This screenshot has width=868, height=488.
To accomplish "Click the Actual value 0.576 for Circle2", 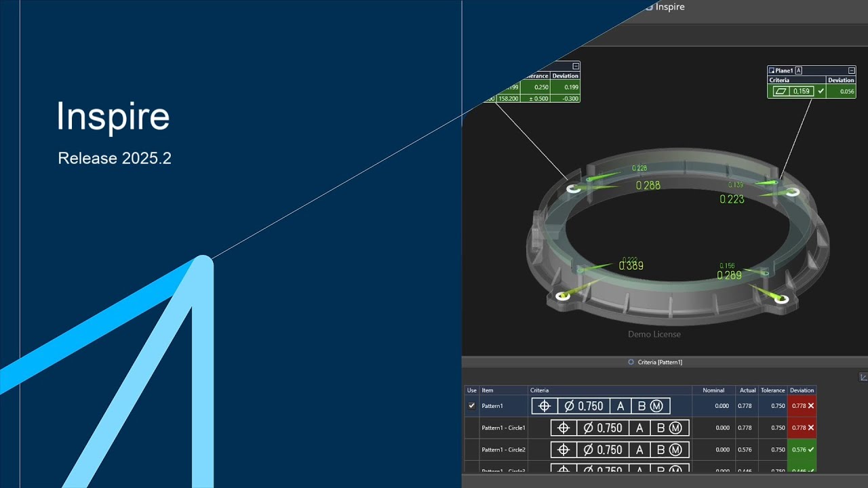I will pos(744,449).
